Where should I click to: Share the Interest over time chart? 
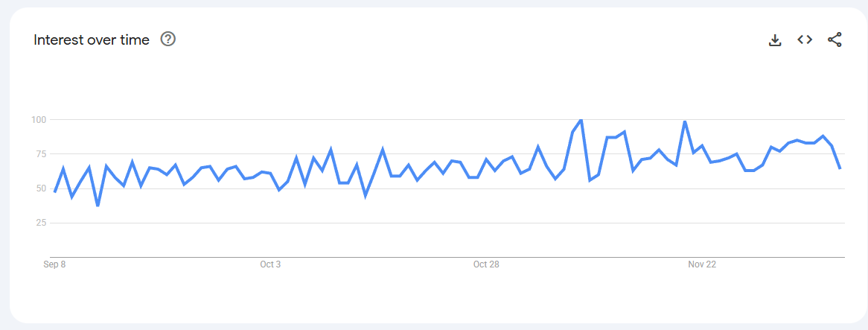tap(835, 40)
